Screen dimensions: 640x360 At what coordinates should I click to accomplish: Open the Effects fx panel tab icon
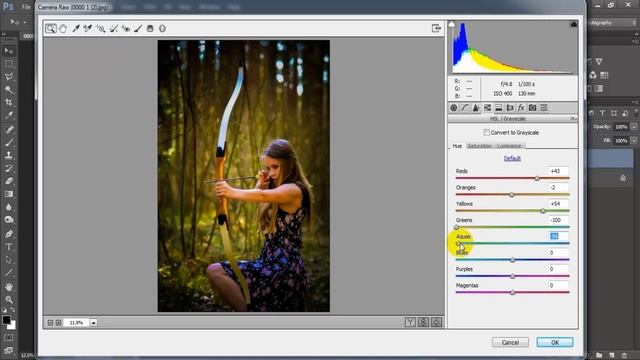pos(521,108)
